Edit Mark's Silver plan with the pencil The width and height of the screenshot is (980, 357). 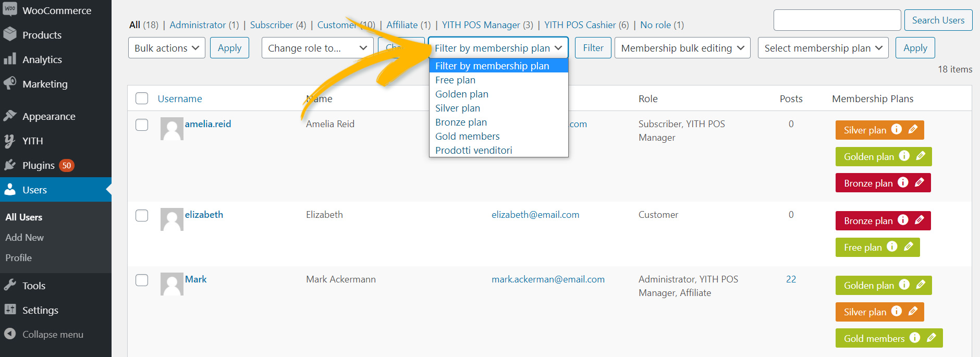click(913, 311)
